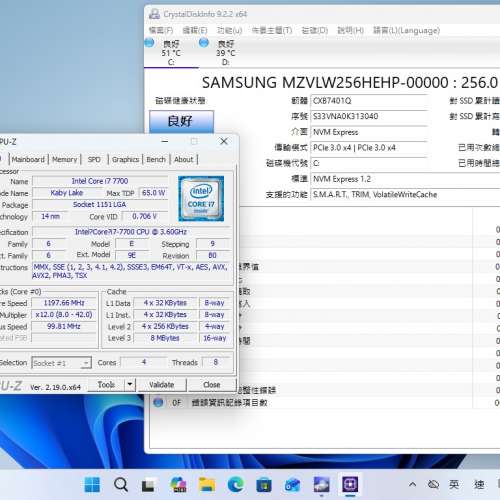Switch to the CPU-Z taskbar icon

click(350, 485)
